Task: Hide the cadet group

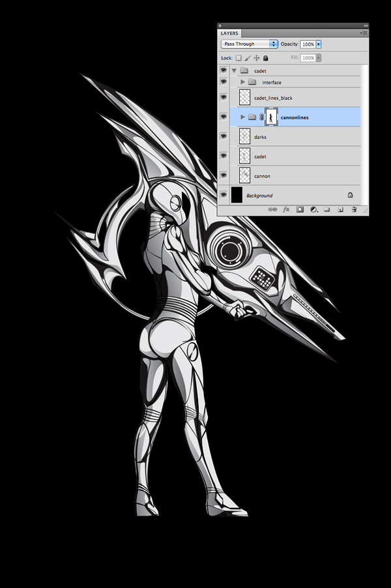Action: (x=224, y=70)
